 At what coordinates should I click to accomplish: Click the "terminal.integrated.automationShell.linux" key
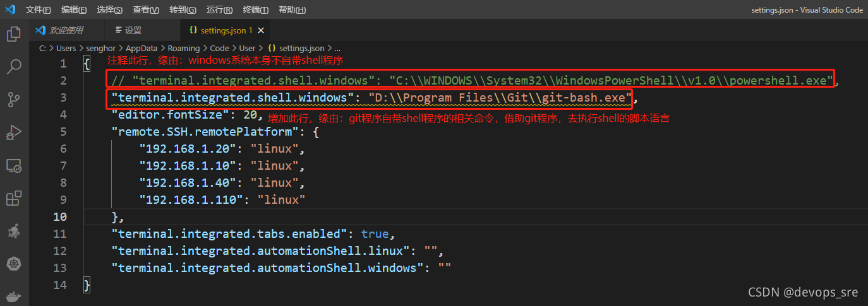coord(260,251)
